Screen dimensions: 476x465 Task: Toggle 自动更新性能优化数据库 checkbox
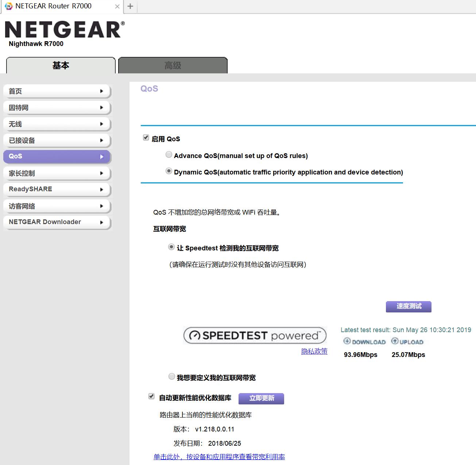click(151, 396)
